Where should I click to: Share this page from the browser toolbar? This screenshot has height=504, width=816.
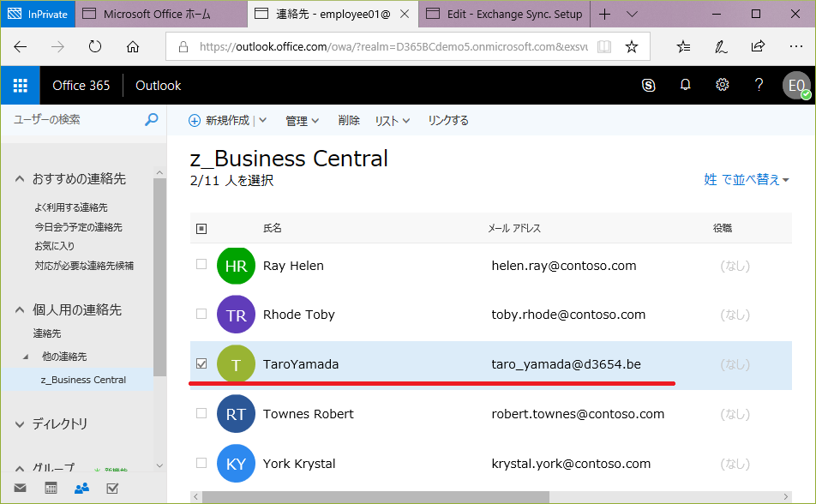coord(759,46)
